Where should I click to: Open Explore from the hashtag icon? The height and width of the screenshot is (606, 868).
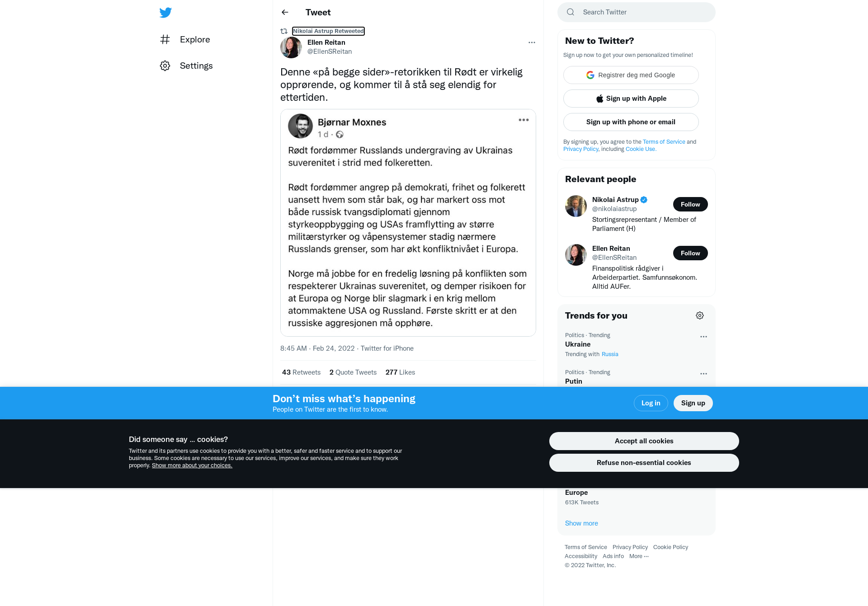click(165, 39)
